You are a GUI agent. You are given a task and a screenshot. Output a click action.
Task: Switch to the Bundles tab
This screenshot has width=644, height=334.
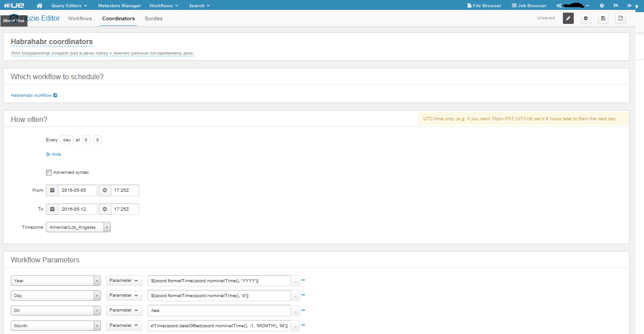[x=154, y=18]
